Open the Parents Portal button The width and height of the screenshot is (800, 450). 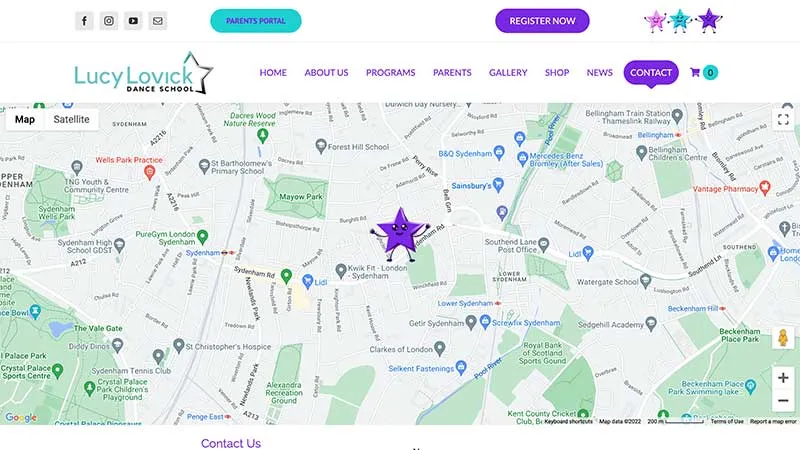tap(256, 21)
